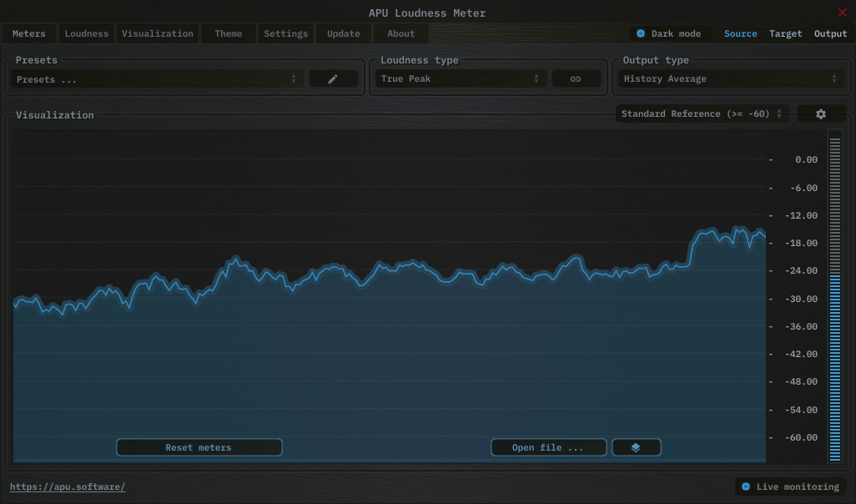Open visualization gear settings icon
The height and width of the screenshot is (504, 856).
click(821, 114)
